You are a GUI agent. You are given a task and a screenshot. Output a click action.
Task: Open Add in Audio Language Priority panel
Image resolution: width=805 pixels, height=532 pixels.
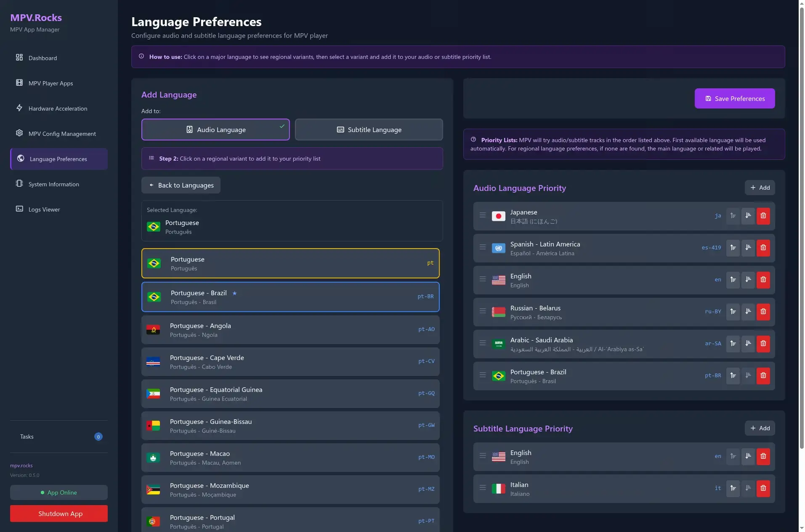point(760,188)
